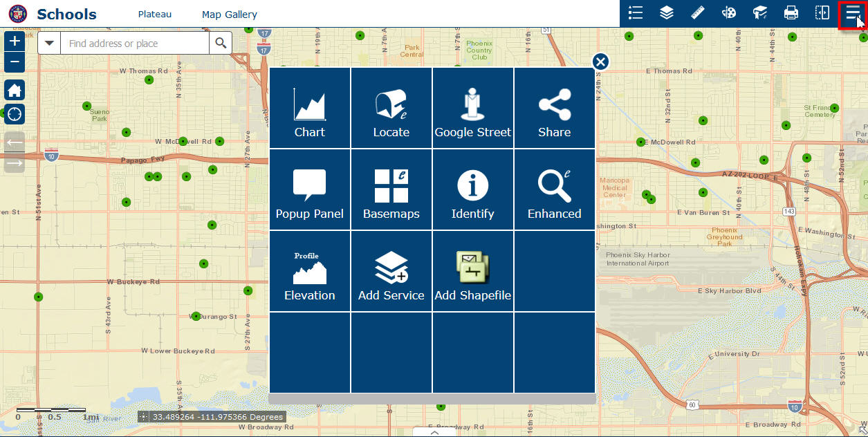Zoom in on the map

(x=15, y=41)
